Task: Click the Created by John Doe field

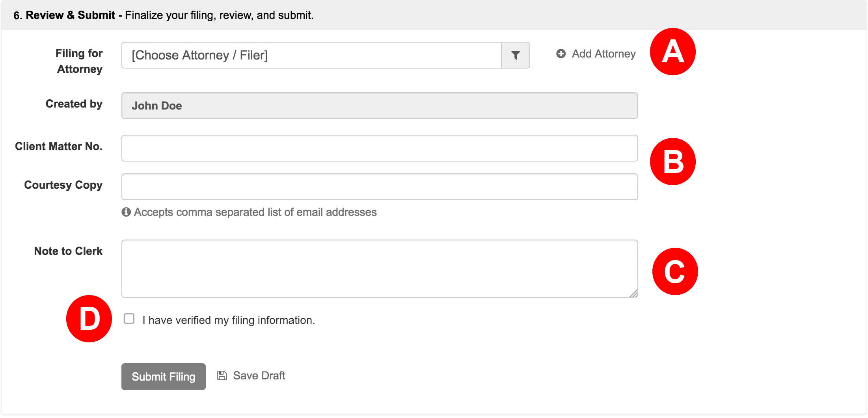Action: coord(379,106)
